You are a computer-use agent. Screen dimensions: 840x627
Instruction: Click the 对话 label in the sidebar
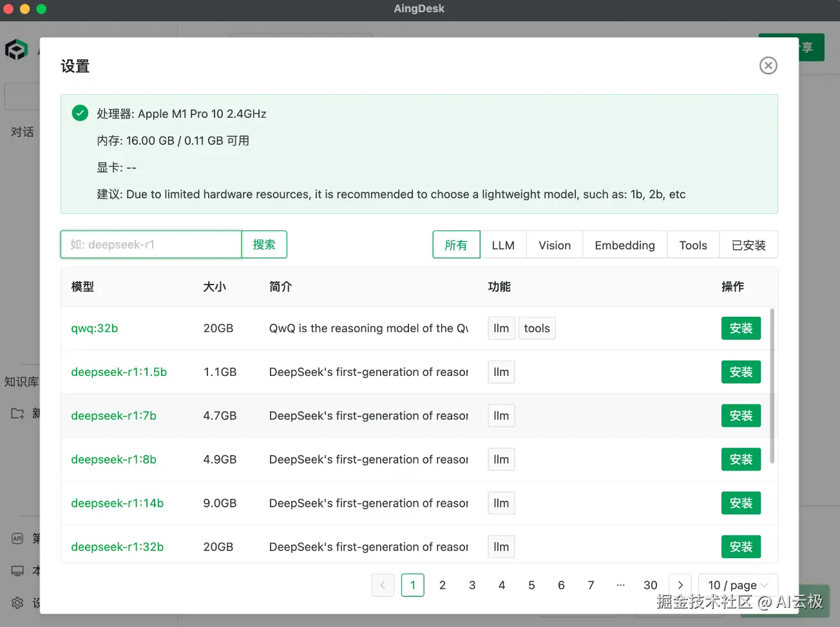click(x=23, y=132)
